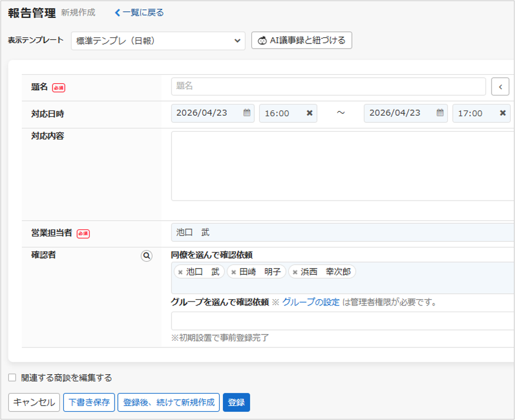Screen dimensions: 515x420
Task: Click the AI議事録と紐づける button
Action: tap(302, 40)
